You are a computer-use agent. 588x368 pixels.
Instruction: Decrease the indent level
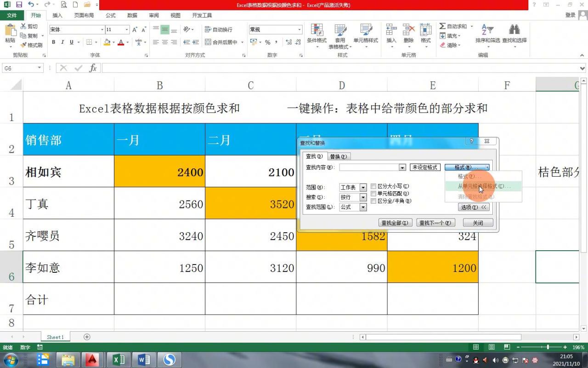point(187,42)
